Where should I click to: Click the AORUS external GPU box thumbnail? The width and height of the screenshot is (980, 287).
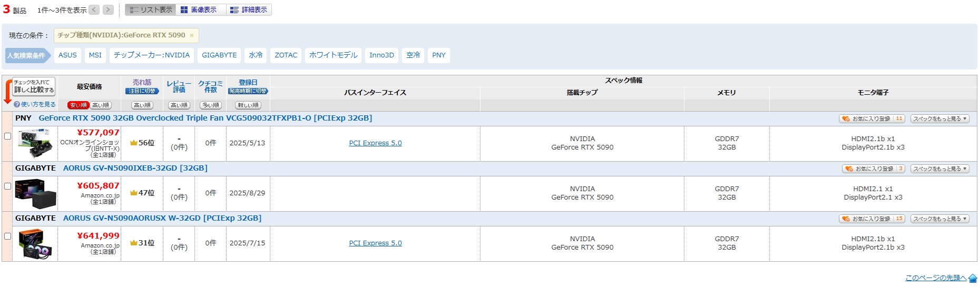pos(35,194)
